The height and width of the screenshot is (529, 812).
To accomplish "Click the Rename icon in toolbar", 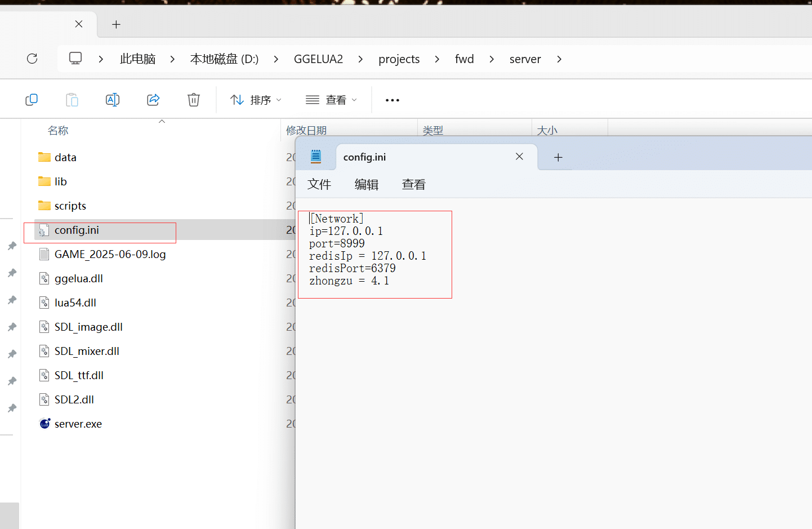I will [x=113, y=100].
